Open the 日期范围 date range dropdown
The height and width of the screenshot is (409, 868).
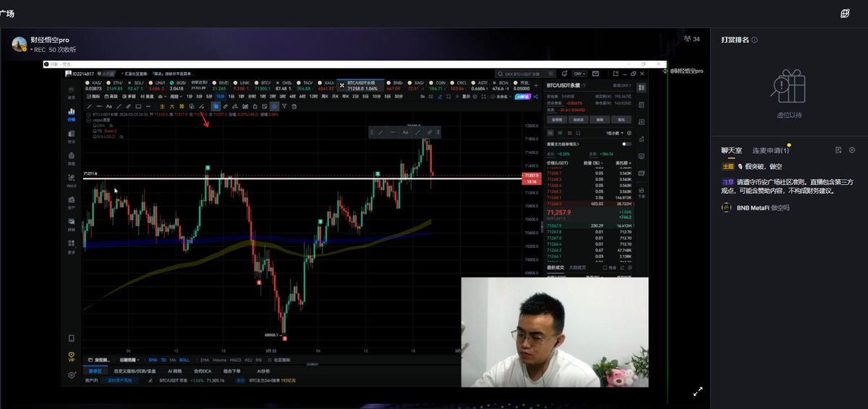click(130, 360)
